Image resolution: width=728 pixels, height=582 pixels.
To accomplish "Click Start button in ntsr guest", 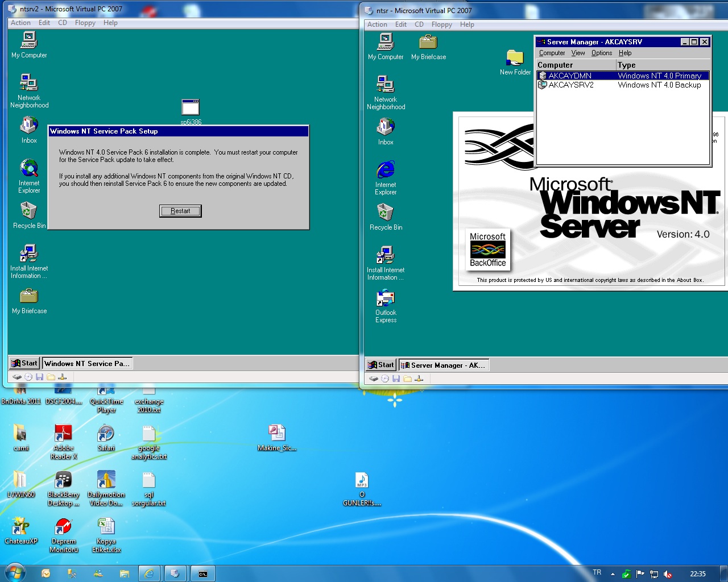I will (381, 365).
